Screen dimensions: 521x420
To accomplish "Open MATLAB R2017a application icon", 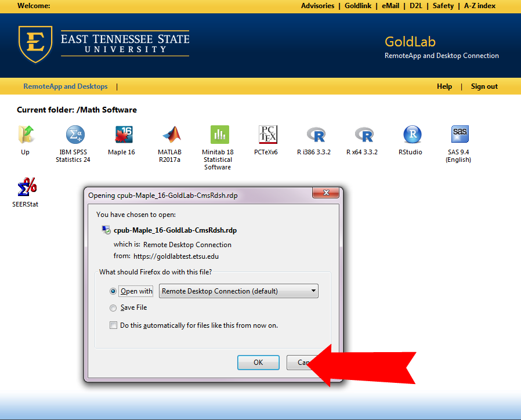I will point(171,135).
